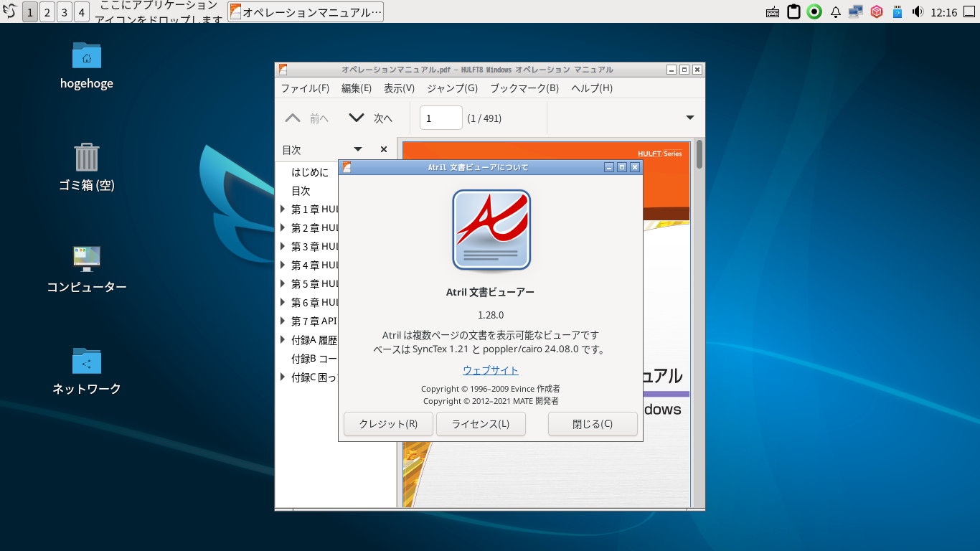Switch to workspace 3

(65, 12)
